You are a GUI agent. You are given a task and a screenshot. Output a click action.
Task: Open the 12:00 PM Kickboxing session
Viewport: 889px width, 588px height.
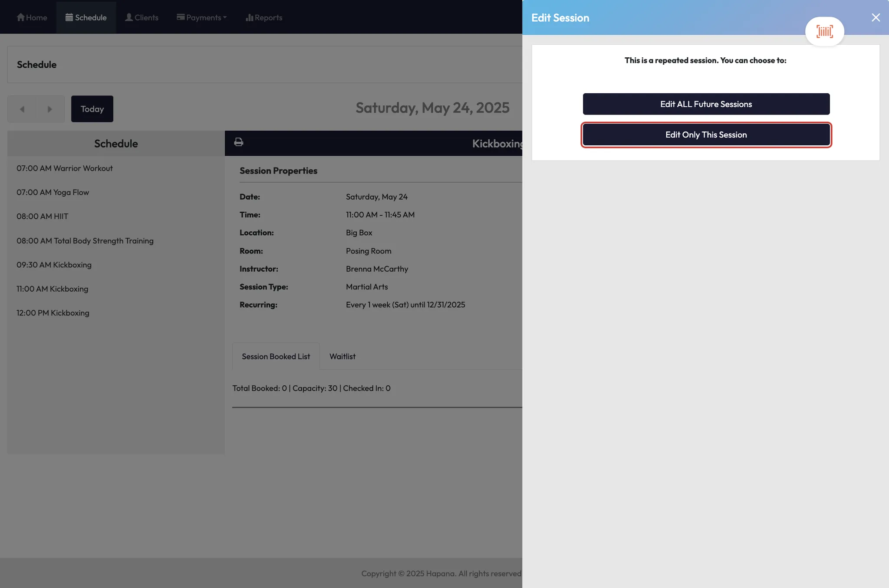click(x=53, y=312)
